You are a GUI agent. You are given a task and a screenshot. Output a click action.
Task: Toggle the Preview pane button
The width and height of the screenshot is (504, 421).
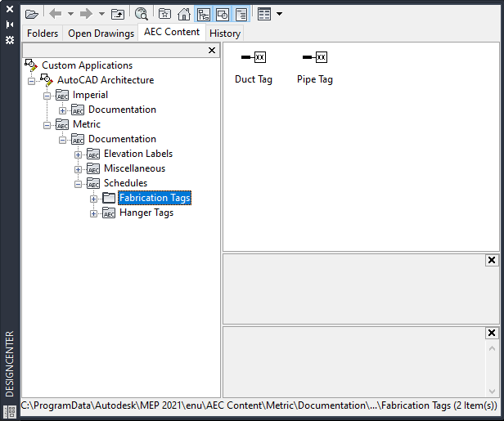point(223,14)
